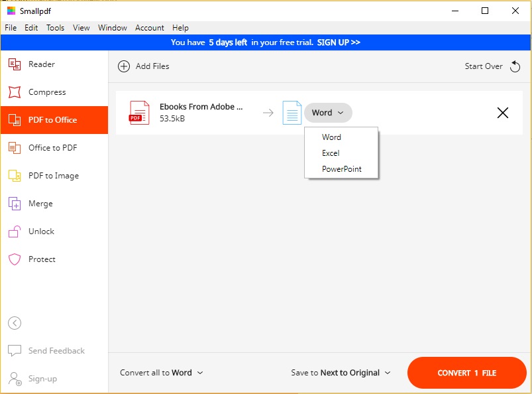Open the Unlock padlock icon
The image size is (532, 394).
pyautogui.click(x=15, y=231)
